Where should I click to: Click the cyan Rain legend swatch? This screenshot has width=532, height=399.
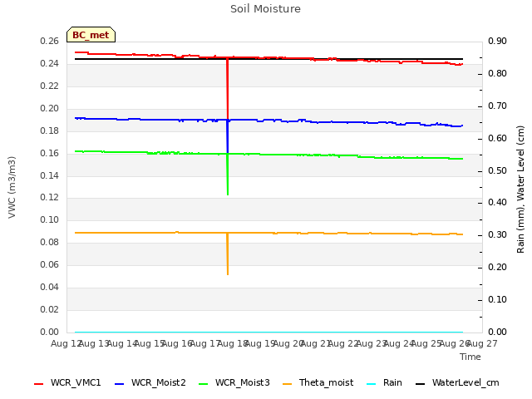coord(372,384)
